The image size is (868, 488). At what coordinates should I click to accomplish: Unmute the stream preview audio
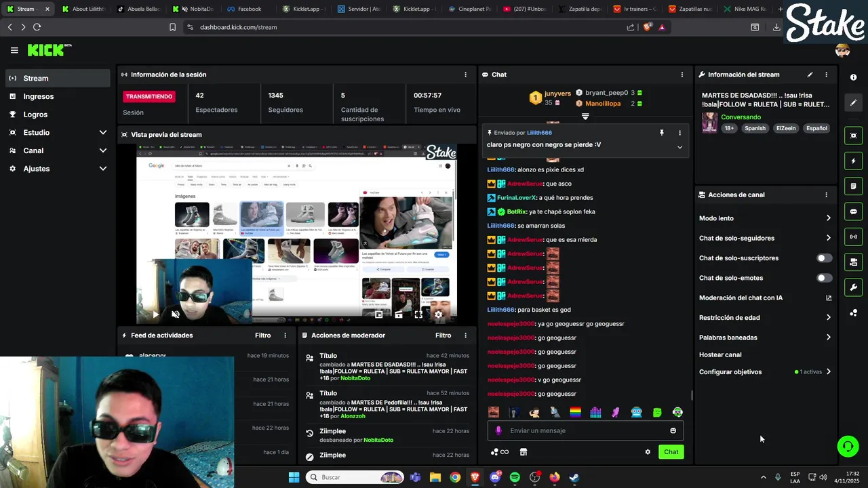[176, 314]
